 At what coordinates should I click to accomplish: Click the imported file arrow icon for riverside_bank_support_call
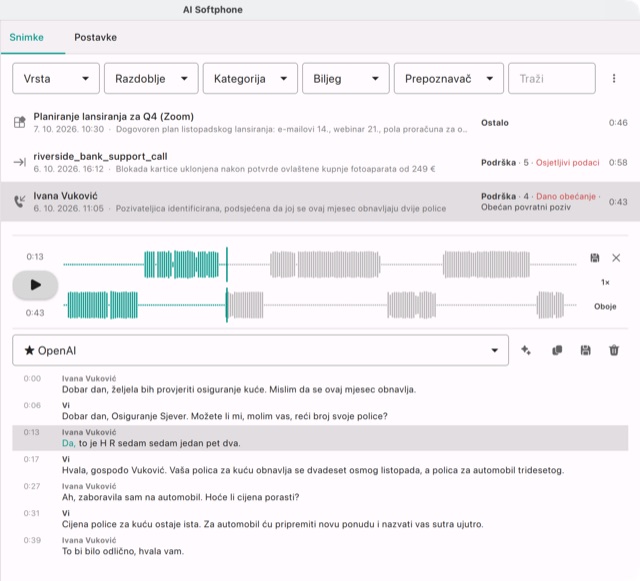click(x=19, y=162)
